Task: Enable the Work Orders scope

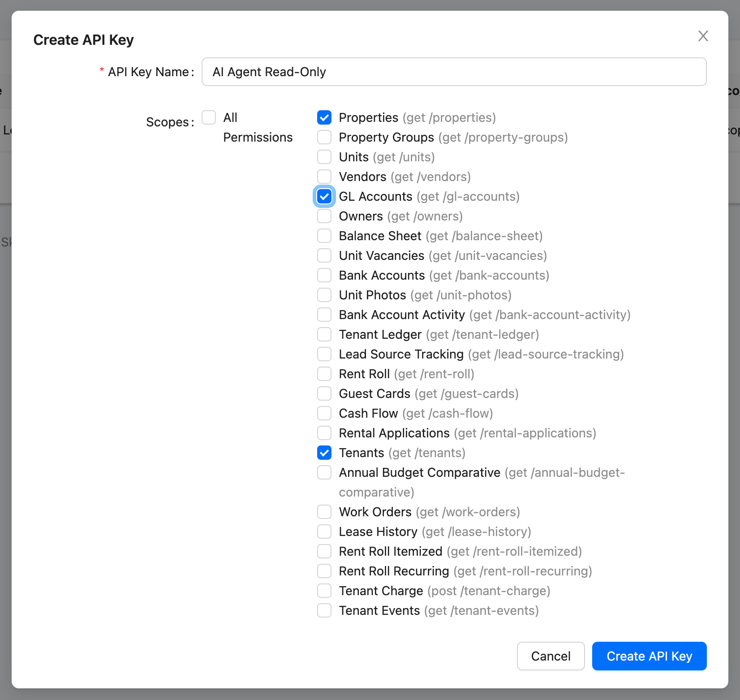Action: (x=324, y=512)
